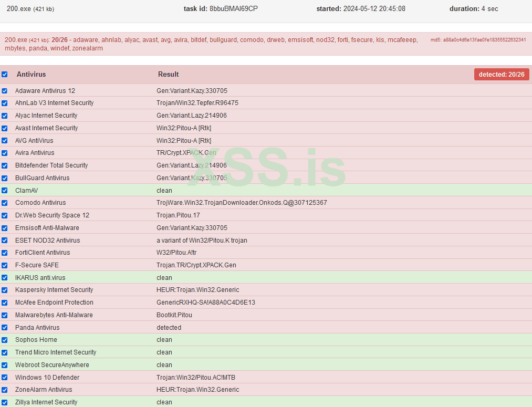Uncheck the Webroot SecureAnywhere checkbox
Image resolution: width=532 pixels, height=407 pixels.
tap(4, 365)
